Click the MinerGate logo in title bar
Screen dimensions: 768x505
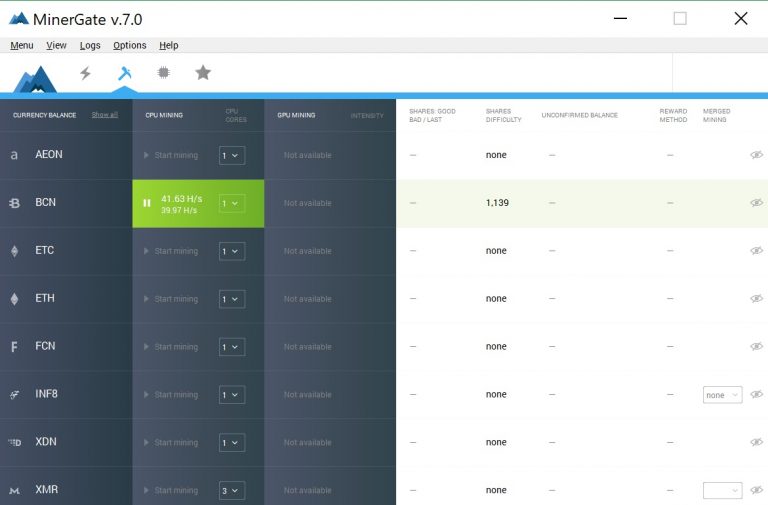pos(19,19)
